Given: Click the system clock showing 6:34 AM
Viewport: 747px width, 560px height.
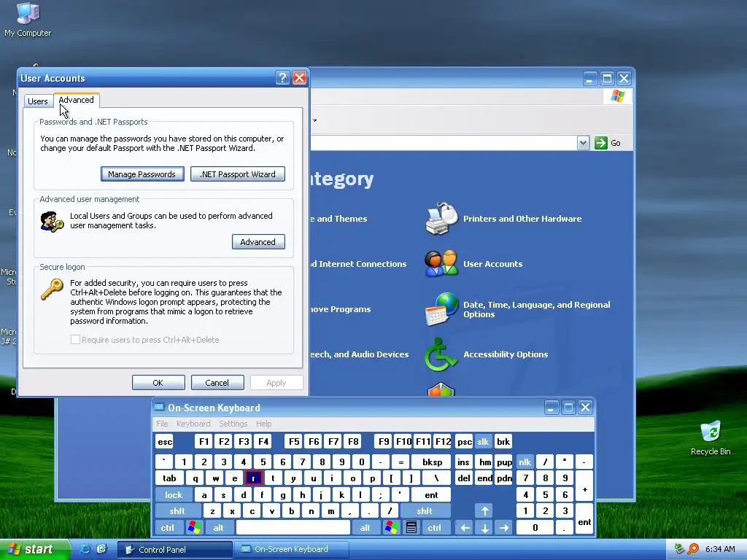Looking at the screenshot, I should 720,549.
